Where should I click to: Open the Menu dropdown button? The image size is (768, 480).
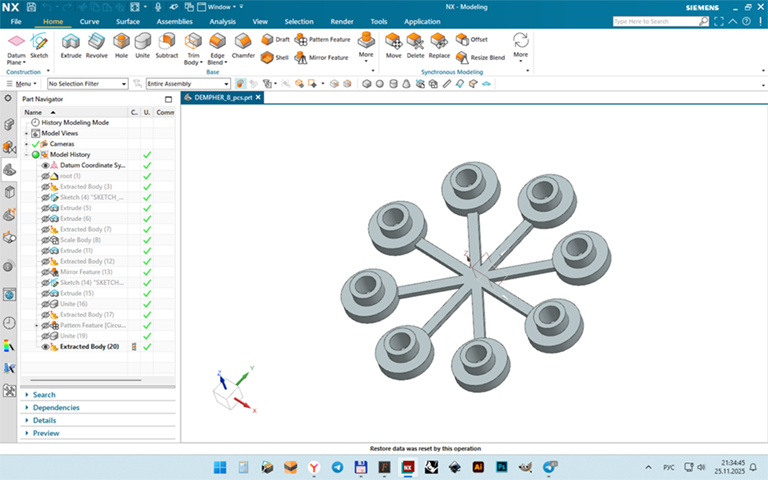click(x=22, y=84)
